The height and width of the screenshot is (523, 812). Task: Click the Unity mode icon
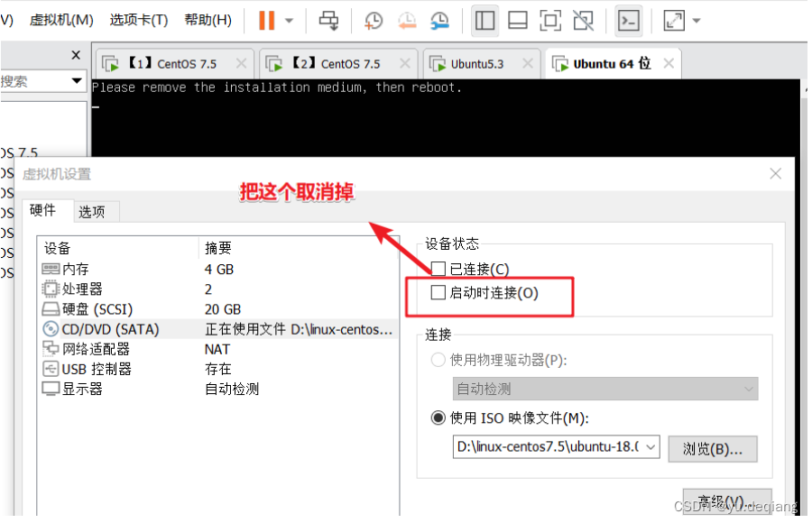tap(583, 21)
